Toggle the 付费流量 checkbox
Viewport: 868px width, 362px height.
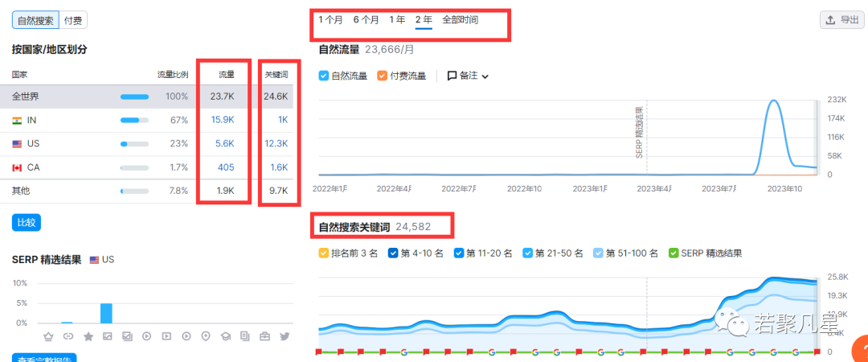tap(382, 76)
